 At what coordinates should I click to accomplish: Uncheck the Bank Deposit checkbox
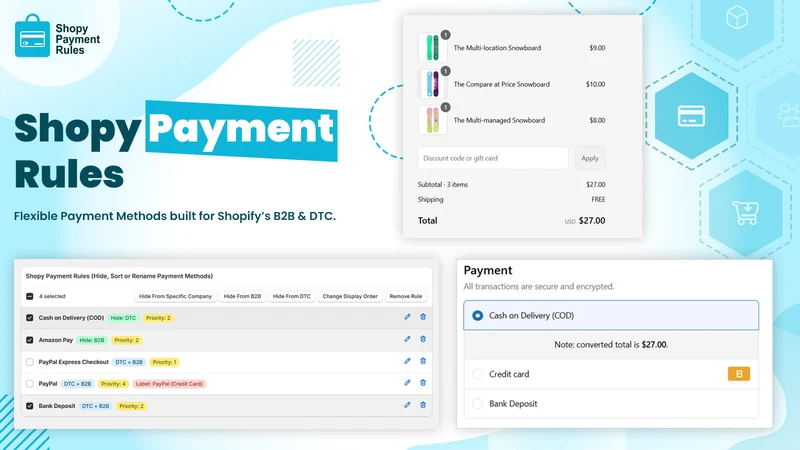click(x=30, y=406)
